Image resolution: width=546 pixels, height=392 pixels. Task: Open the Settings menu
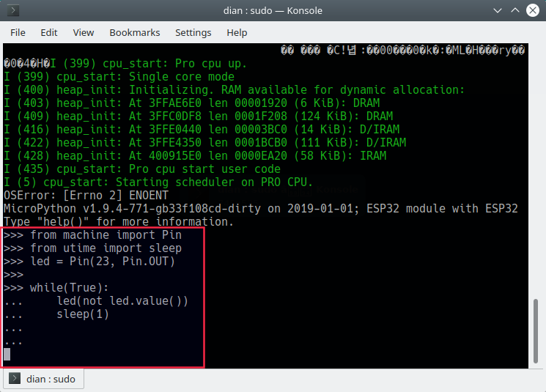tap(193, 32)
